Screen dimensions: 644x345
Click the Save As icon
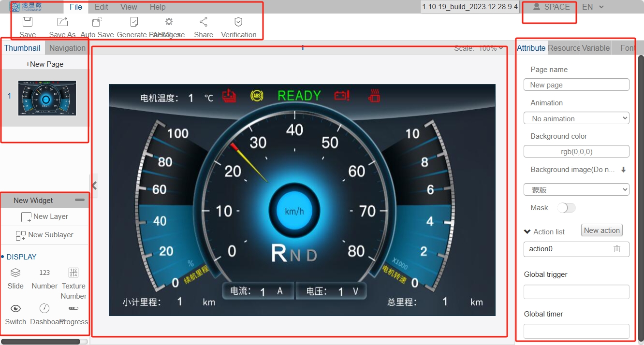62,22
